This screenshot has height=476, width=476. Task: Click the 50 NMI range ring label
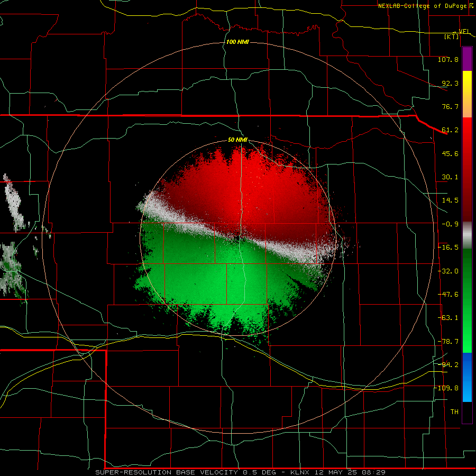[x=237, y=140]
